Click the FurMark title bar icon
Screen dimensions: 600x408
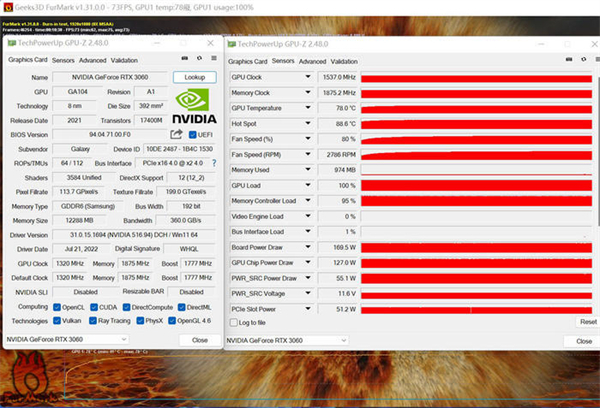(8, 7)
